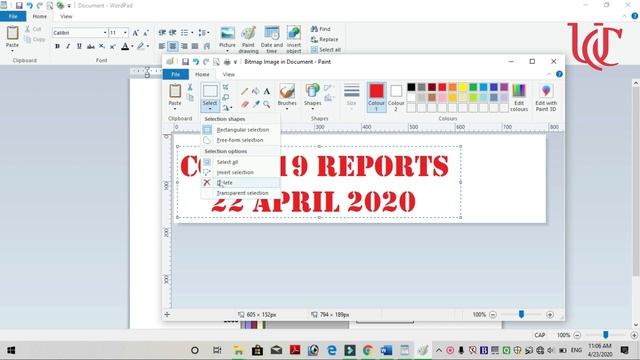Click Date and time in WordPad
The height and width of the screenshot is (360, 640).
[272, 40]
